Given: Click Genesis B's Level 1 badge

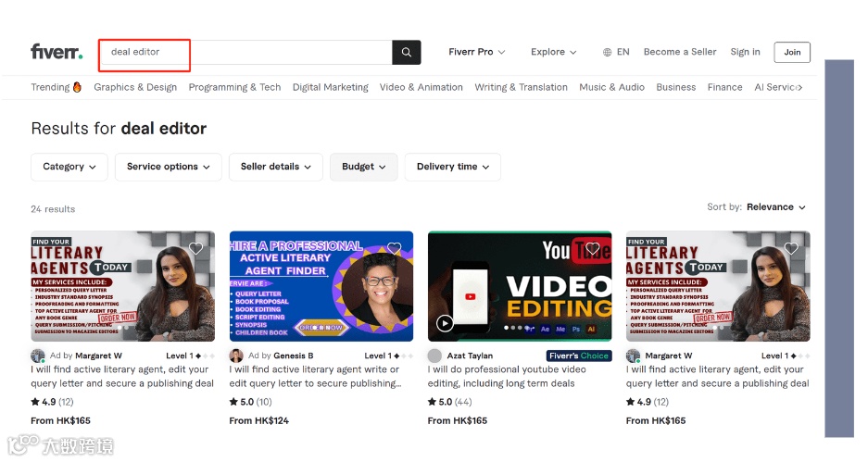Looking at the screenshot, I should click(388, 356).
